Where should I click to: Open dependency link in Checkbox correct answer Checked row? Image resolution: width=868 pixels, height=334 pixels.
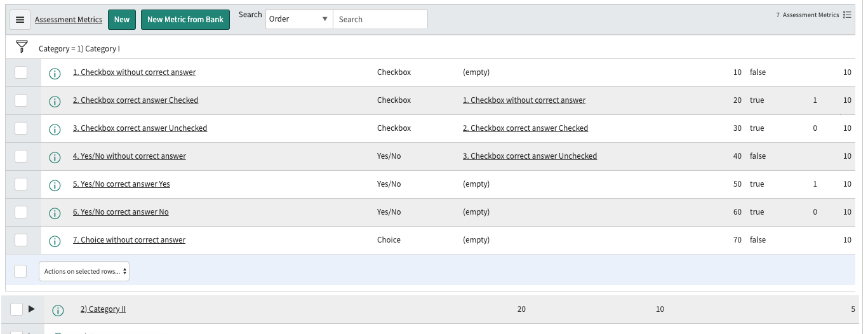[x=524, y=100]
